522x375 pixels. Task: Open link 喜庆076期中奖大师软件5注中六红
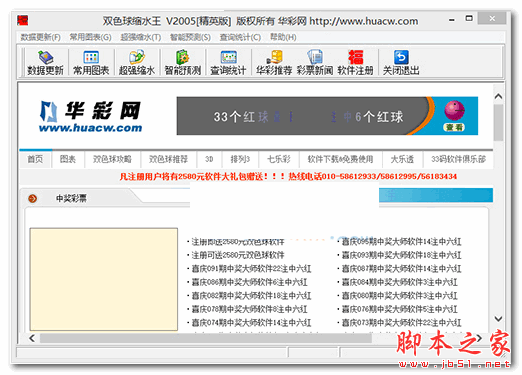point(399,309)
